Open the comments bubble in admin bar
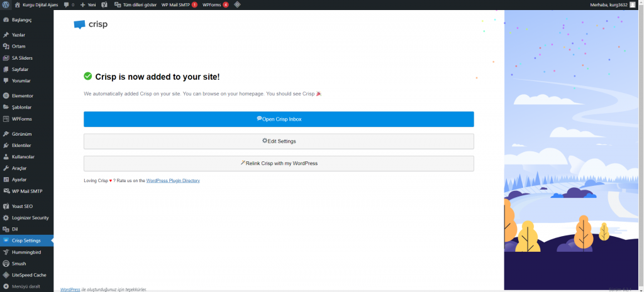The width and height of the screenshot is (644, 292). 69,5
